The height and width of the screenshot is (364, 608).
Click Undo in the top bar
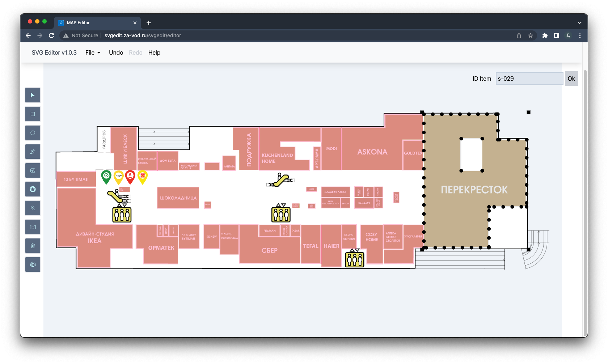click(x=116, y=52)
